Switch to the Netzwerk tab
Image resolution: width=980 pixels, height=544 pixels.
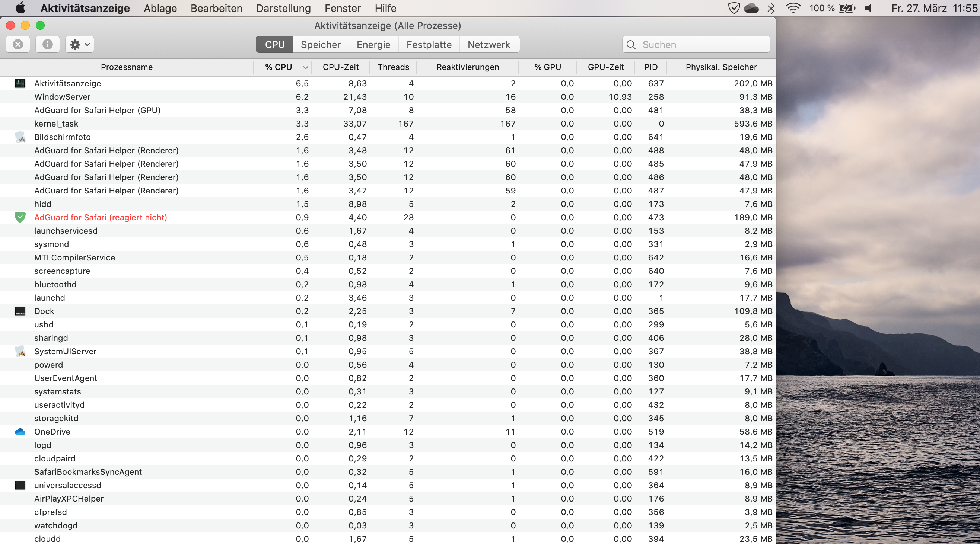pyautogui.click(x=489, y=45)
